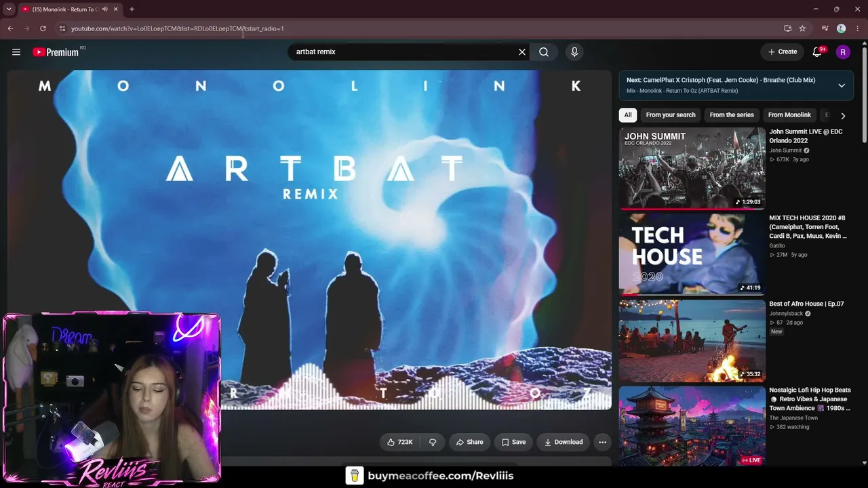The height and width of the screenshot is (488, 868).
Task: Click the 'New' badge on Afro House video
Action: point(776,331)
